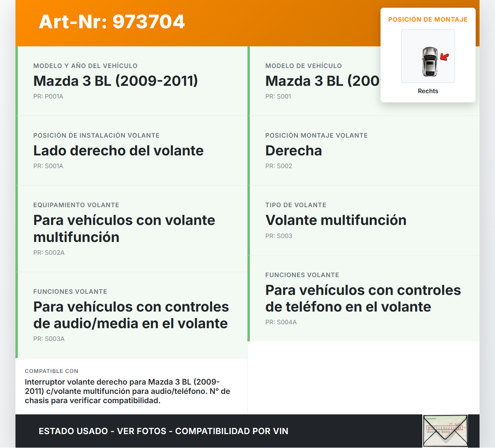Select the audio/media steering controls entry
Viewport: 495px width, 448px height.
pos(131,315)
